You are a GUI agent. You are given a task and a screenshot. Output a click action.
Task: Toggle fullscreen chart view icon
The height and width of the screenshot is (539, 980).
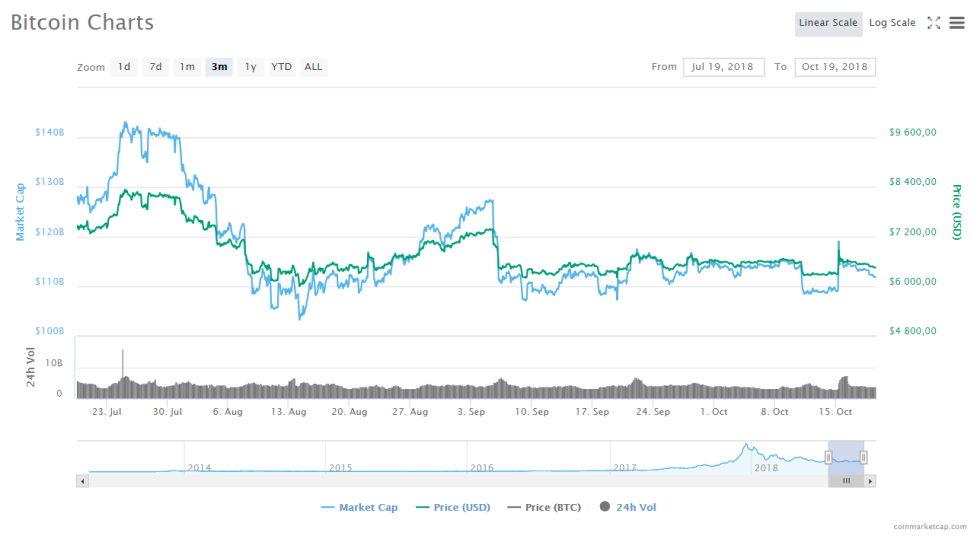pos(934,23)
